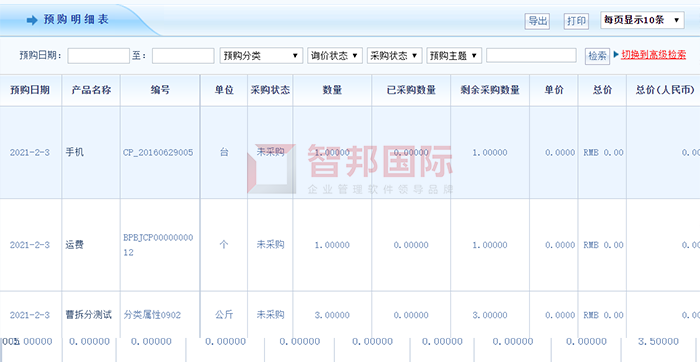This screenshot has height=362, width=700.
Task: Sort by the 预购日期 column header
Action: [x=30, y=90]
